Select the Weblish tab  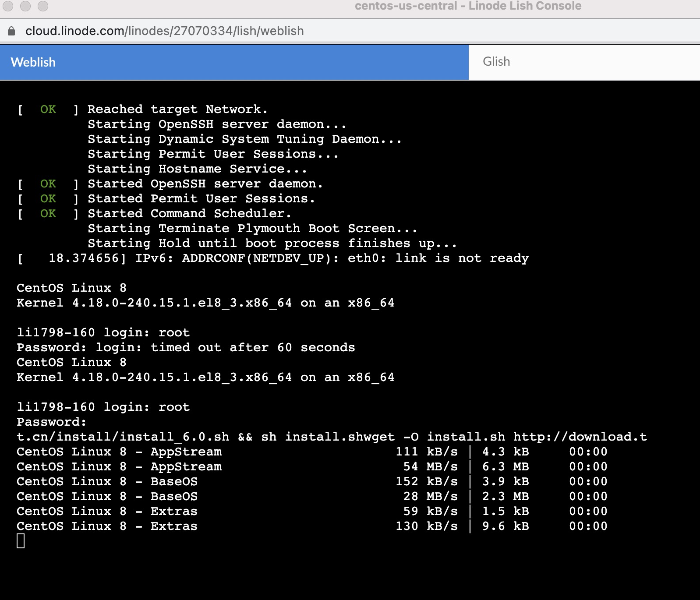[x=33, y=62]
